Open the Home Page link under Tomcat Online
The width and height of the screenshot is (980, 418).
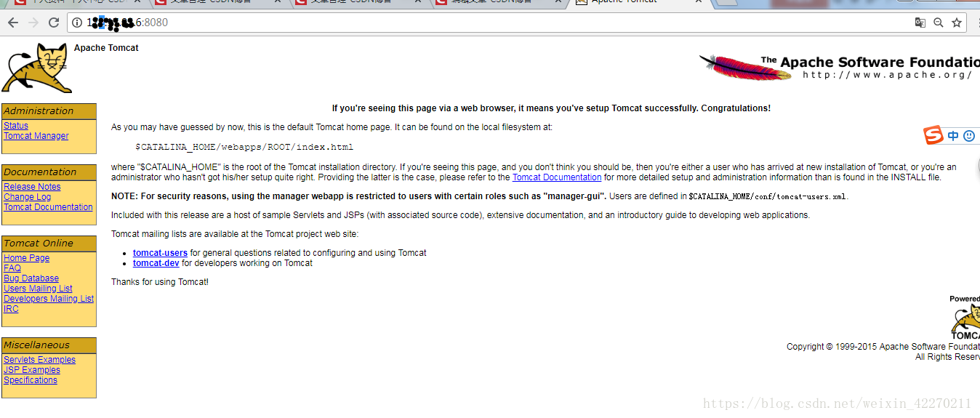click(x=26, y=258)
